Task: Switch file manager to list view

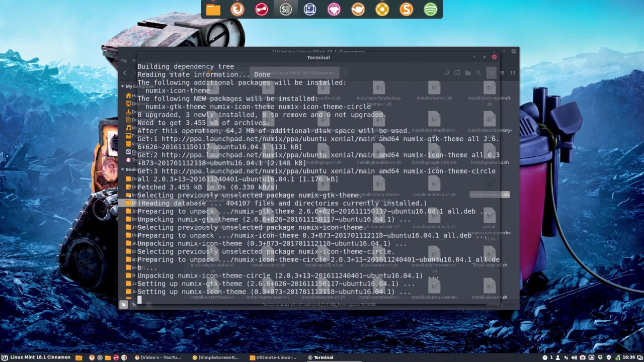Action: [x=502, y=73]
